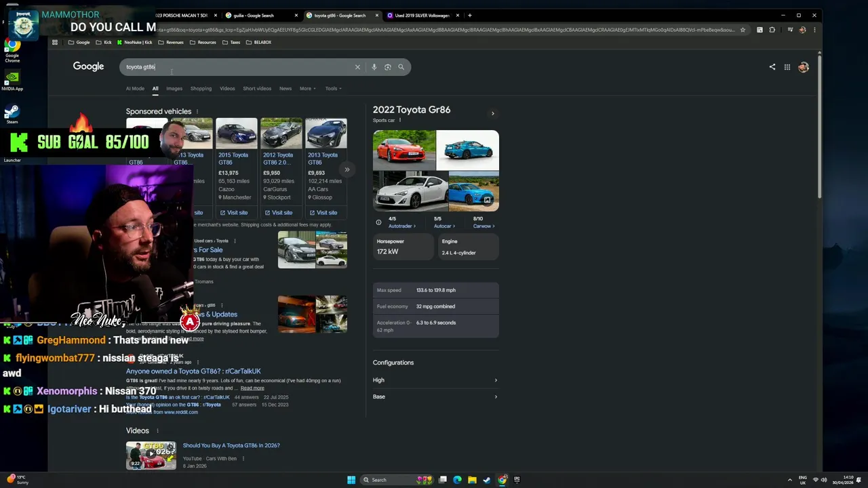Open the red GR86 photo thumbnail
Viewport: 868px width, 488px height.
pos(404,150)
